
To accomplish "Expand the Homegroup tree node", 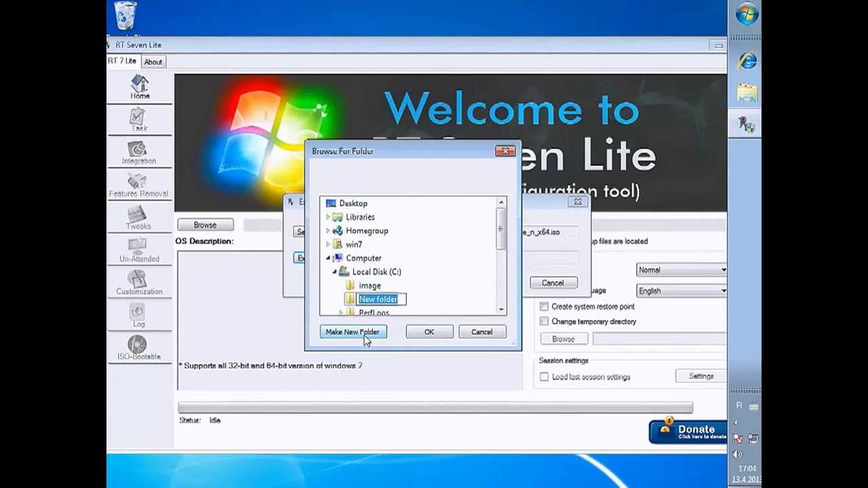I will [328, 230].
